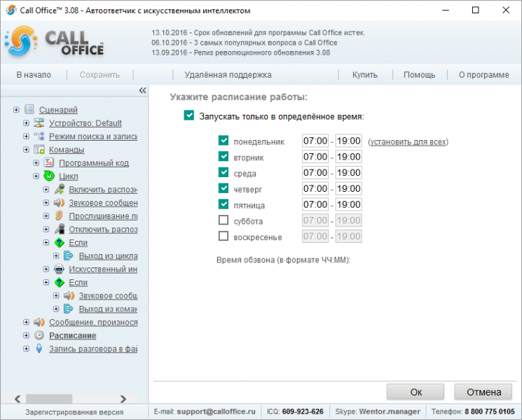The image size is (522, 420).
Task: Uncheck четверг checkbox
Action: (224, 188)
